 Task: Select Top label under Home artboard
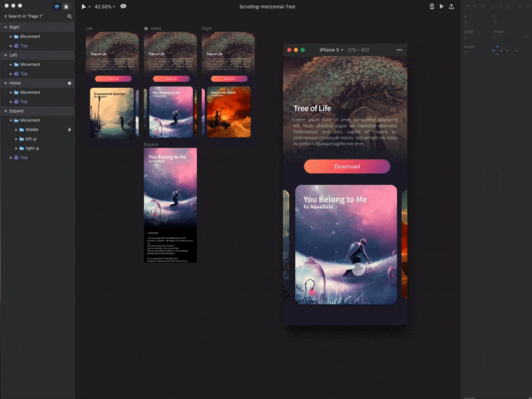tap(24, 102)
